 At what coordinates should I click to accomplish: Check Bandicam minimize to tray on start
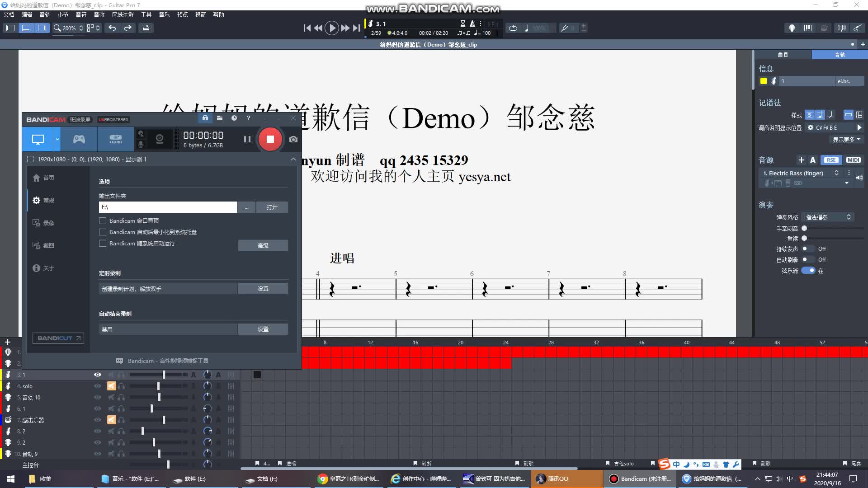[103, 232]
